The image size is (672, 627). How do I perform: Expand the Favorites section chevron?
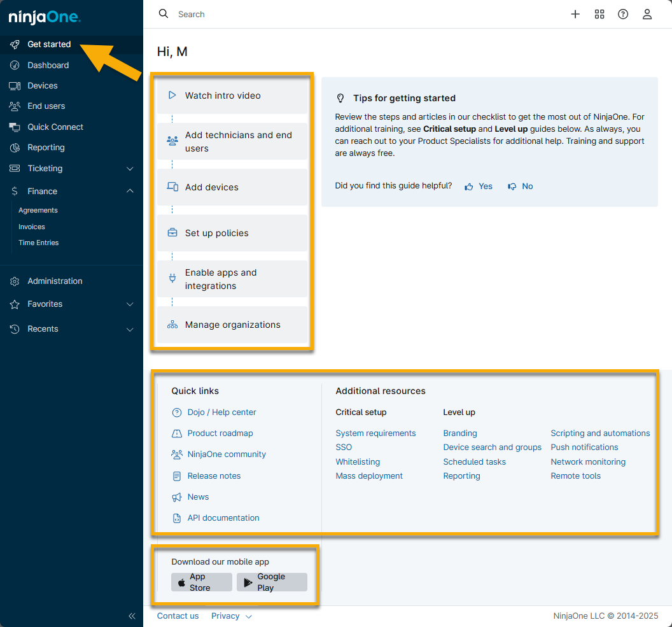[x=130, y=304]
